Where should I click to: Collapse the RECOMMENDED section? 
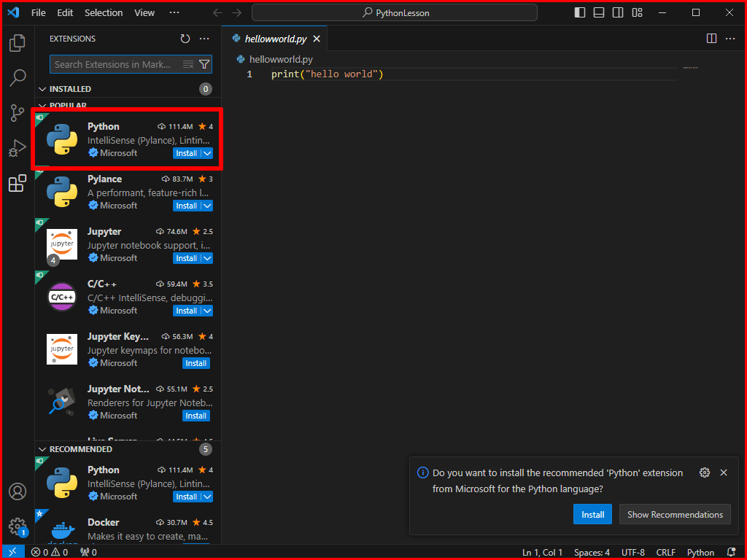tap(42, 449)
